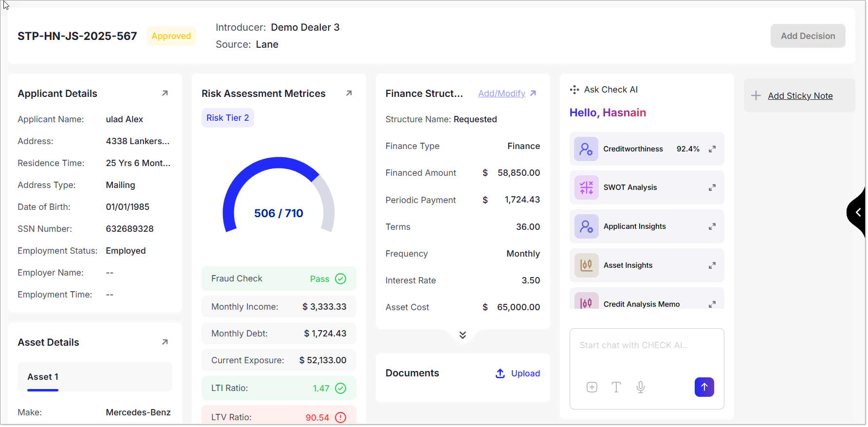
Task: Expand the Creditworthiness card
Action: pos(712,149)
